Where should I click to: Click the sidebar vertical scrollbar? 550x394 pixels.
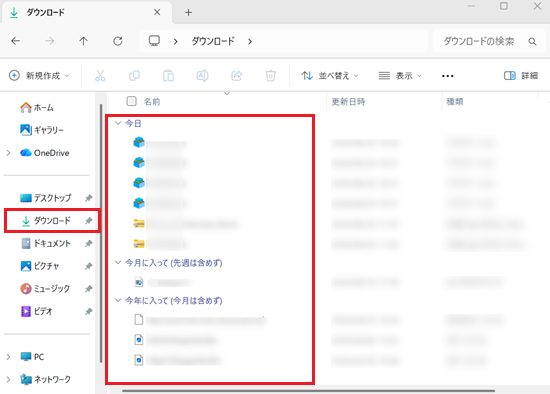[101, 233]
